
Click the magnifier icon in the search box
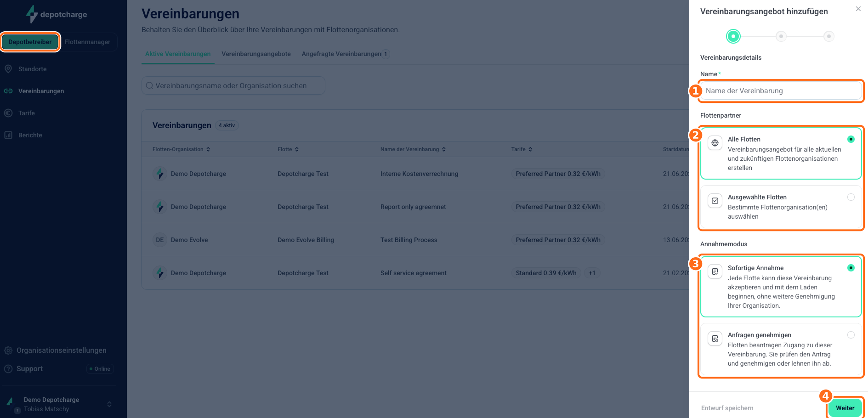(149, 85)
